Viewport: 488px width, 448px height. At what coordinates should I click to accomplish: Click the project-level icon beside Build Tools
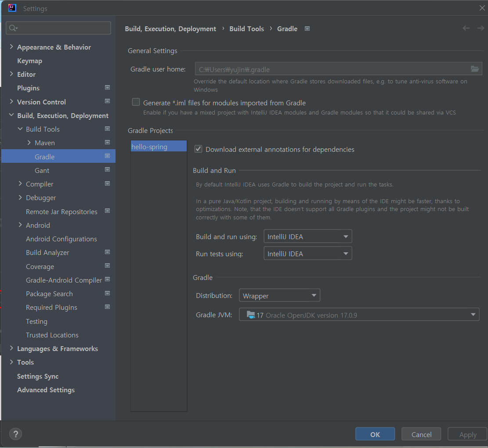(107, 129)
